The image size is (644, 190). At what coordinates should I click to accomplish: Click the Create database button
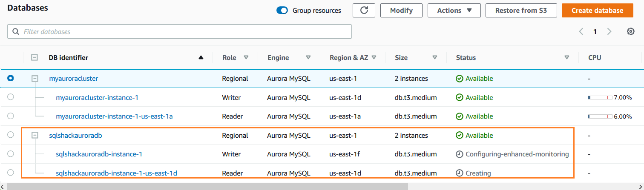[597, 11]
